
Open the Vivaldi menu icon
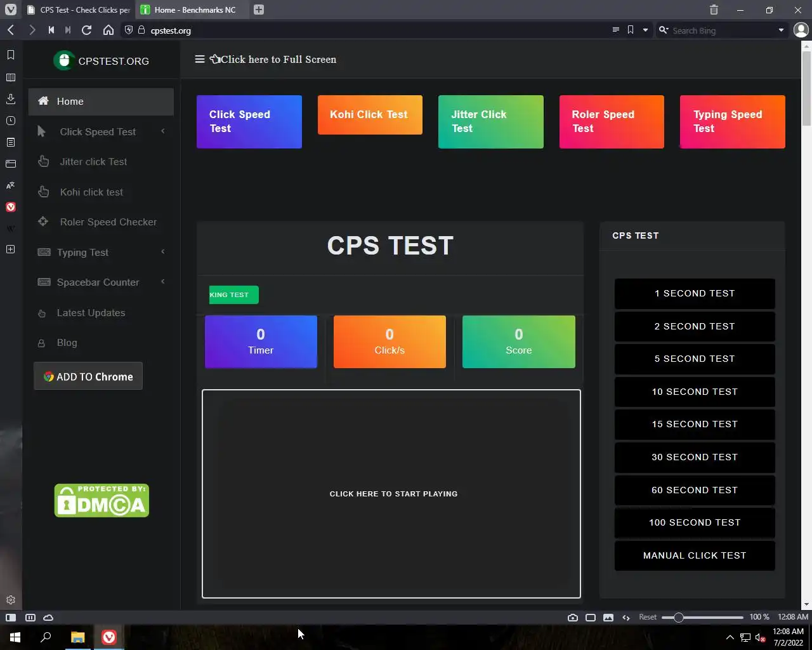(11, 10)
